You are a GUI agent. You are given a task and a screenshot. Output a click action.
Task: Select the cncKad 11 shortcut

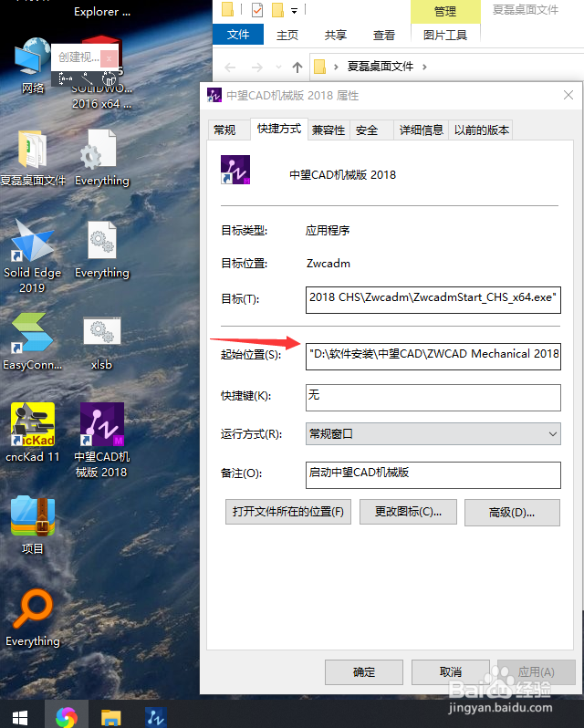pyautogui.click(x=33, y=432)
